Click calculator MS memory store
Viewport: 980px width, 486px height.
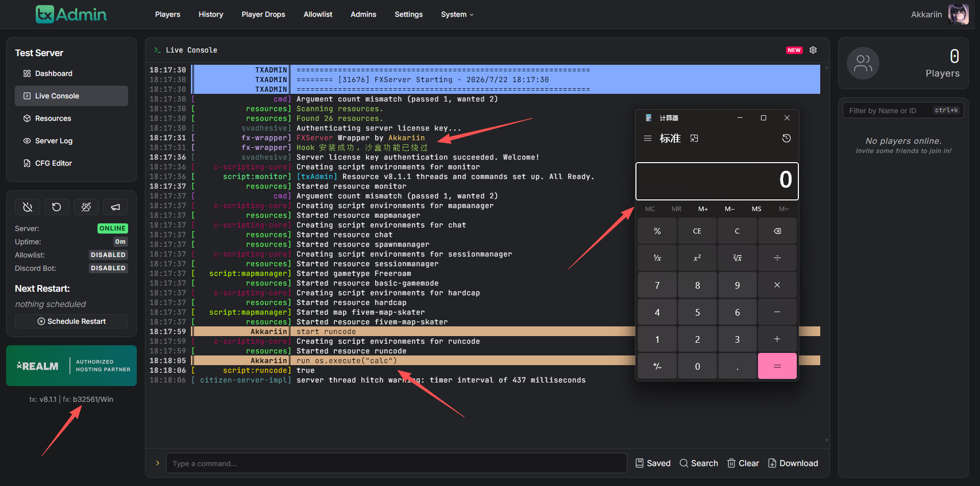click(756, 209)
